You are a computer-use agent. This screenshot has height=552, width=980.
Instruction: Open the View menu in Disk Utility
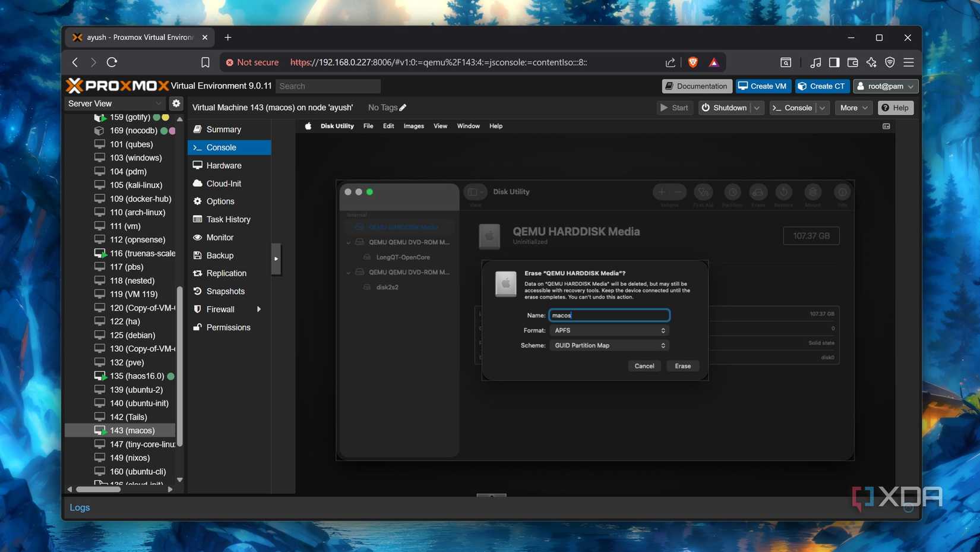pos(440,126)
